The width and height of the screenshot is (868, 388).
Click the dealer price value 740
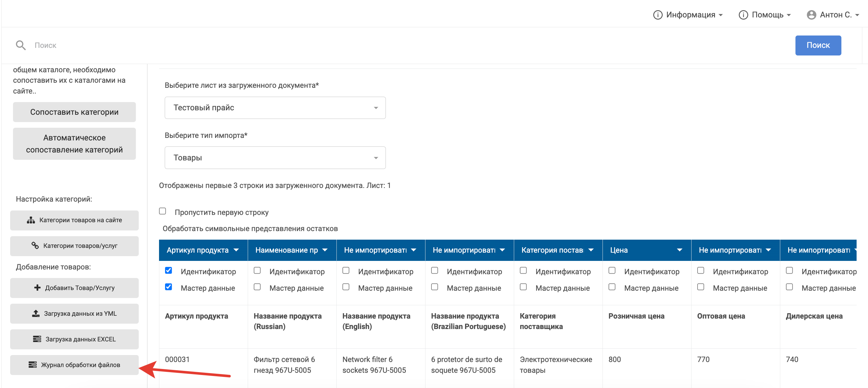[x=792, y=359]
